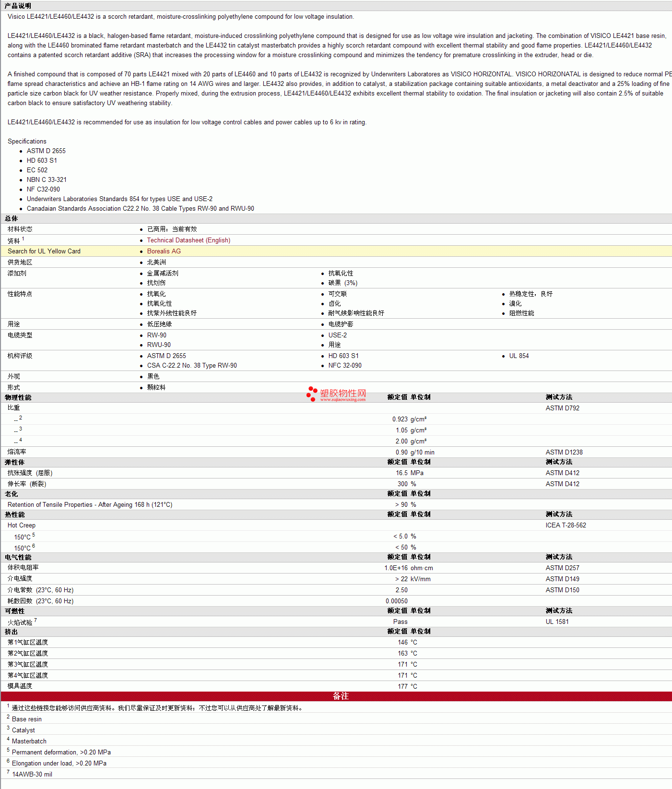
Task: Click 'Elongation under load, >0.20 MPa' footnote
Action: (59, 764)
